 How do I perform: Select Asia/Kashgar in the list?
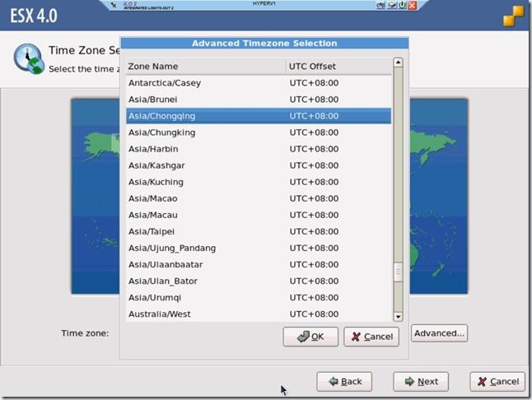point(259,165)
